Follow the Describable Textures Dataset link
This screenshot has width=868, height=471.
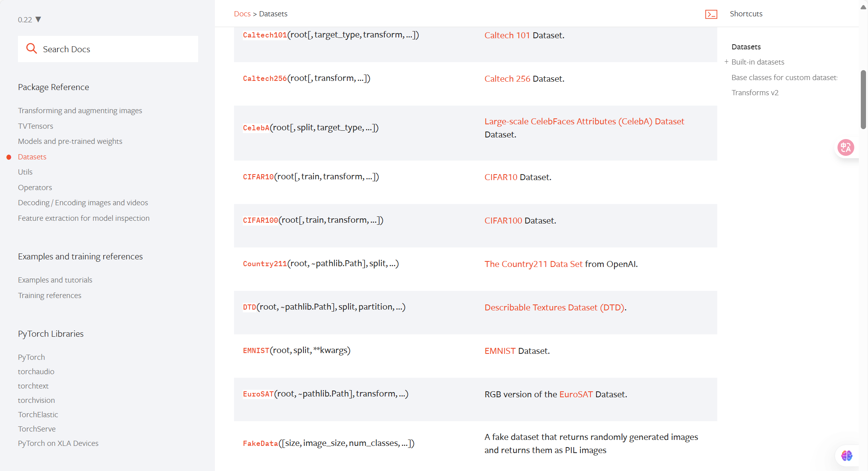tap(554, 307)
